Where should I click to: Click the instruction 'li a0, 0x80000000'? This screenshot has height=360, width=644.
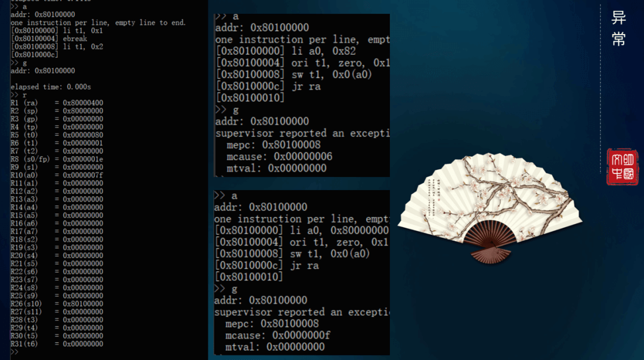click(x=339, y=230)
